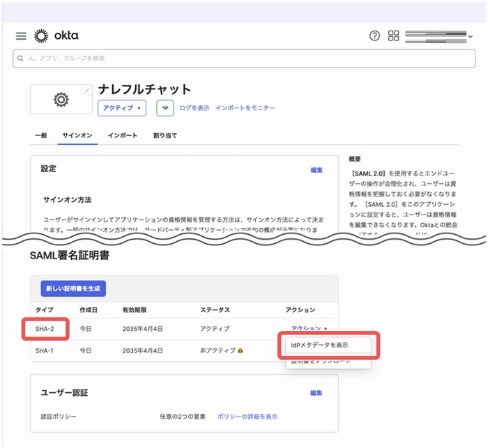Click 編集 in the 設定 section

[317, 170]
